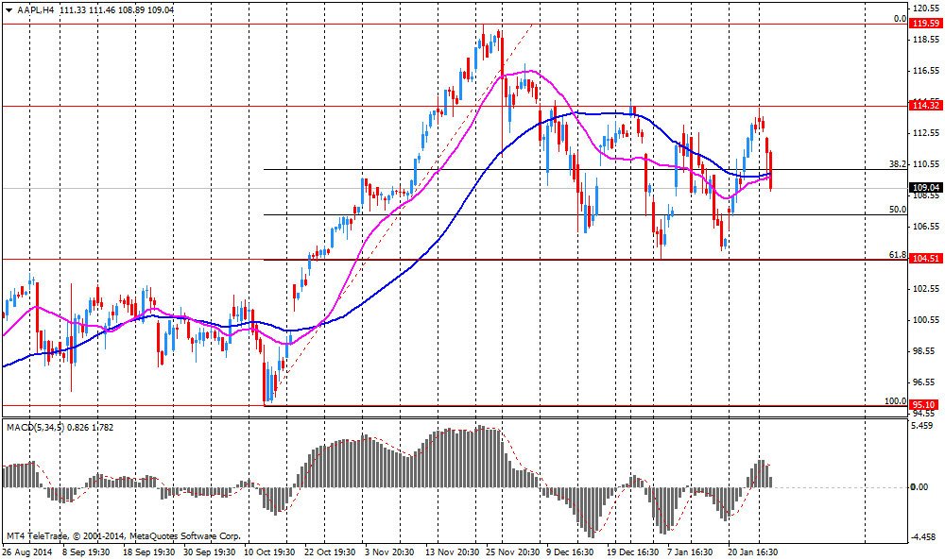Click the Fibonacci 50.0 level label
Viewport: 945px width, 560px height.
pyautogui.click(x=898, y=210)
